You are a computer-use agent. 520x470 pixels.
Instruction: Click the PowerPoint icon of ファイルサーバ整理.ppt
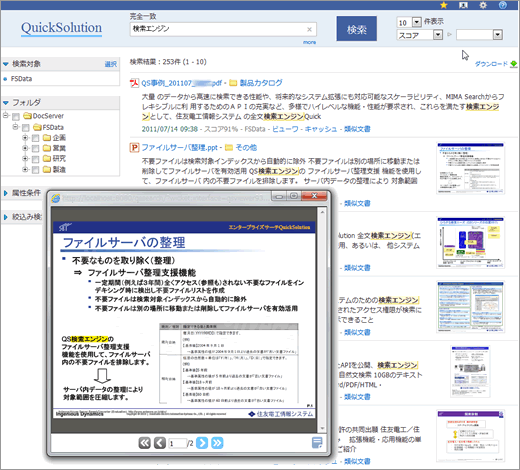pos(134,147)
